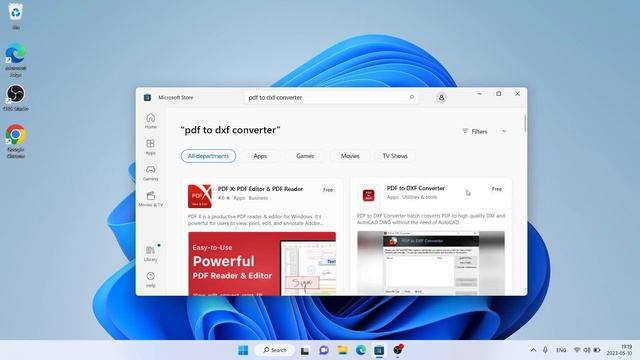The width and height of the screenshot is (640, 360).
Task: Open Help in Store sidebar
Action: (x=151, y=280)
